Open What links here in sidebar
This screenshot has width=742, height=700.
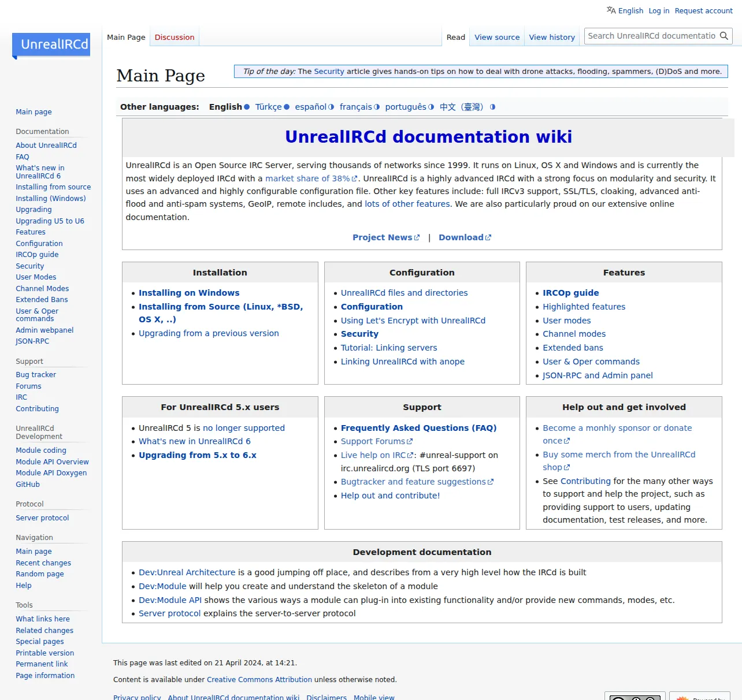click(x=43, y=619)
